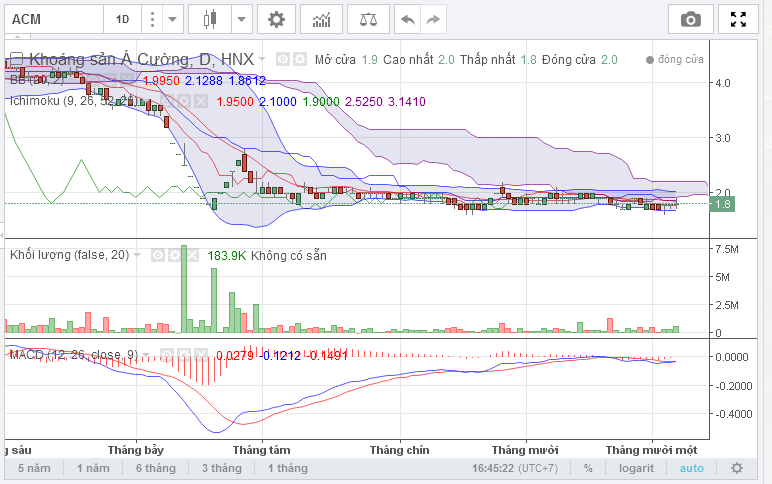
Task: Click the 1D interval button
Action: [x=122, y=20]
